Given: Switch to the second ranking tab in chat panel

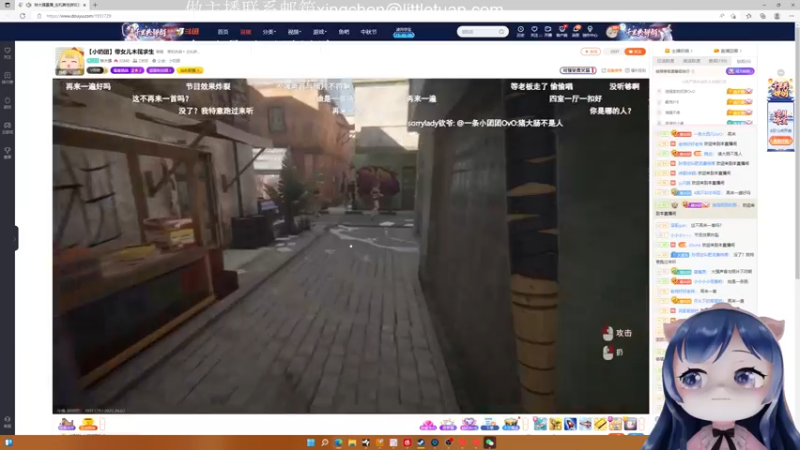Looking at the screenshot, I should (691, 61).
